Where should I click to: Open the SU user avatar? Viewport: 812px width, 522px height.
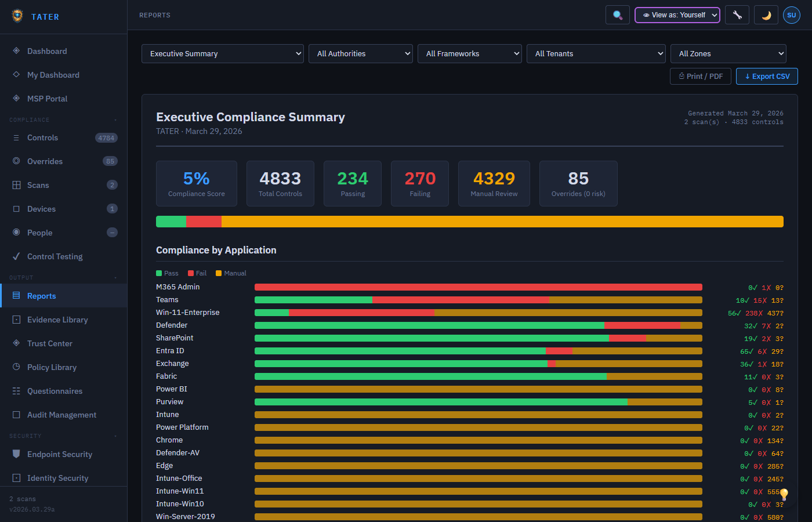point(792,15)
